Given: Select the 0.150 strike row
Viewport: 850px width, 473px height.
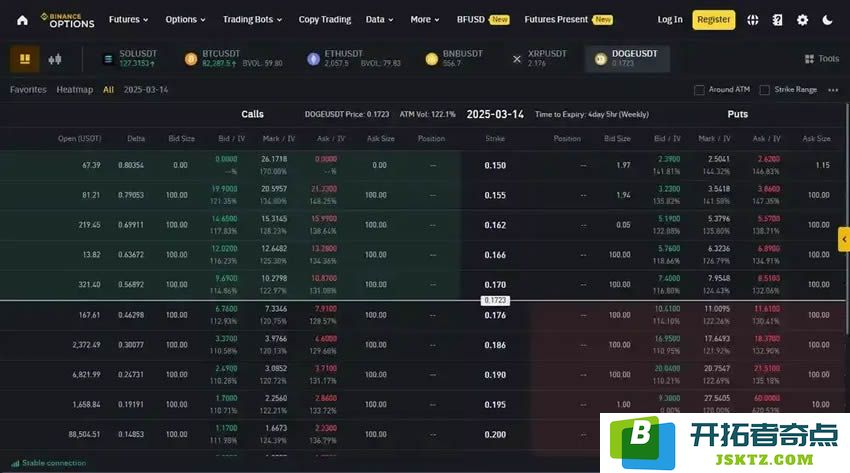Looking at the screenshot, I should (x=423, y=165).
